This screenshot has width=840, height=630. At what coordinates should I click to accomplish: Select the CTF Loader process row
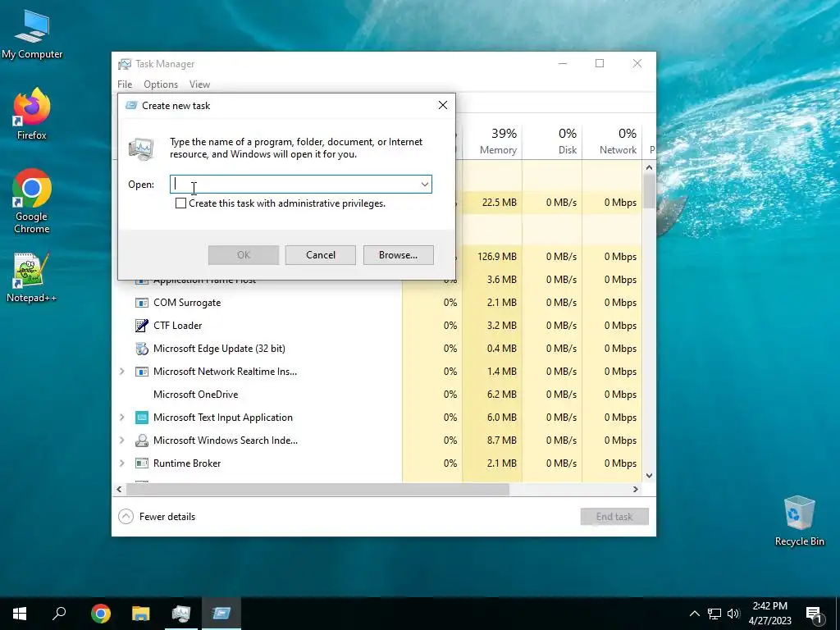coord(377,326)
